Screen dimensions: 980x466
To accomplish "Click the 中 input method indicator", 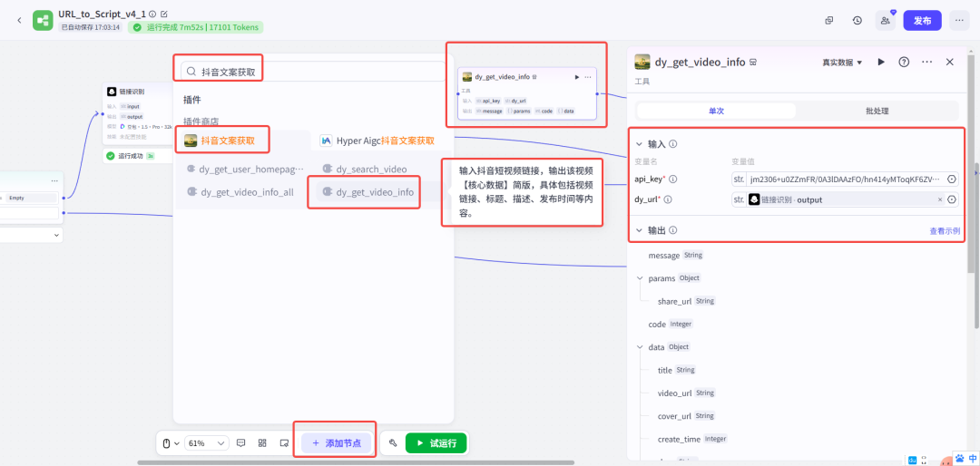I will pos(973,458).
